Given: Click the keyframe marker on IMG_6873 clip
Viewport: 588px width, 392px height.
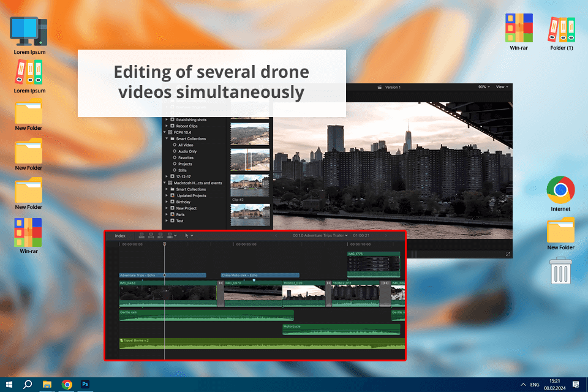Looking at the screenshot, I should [254, 280].
